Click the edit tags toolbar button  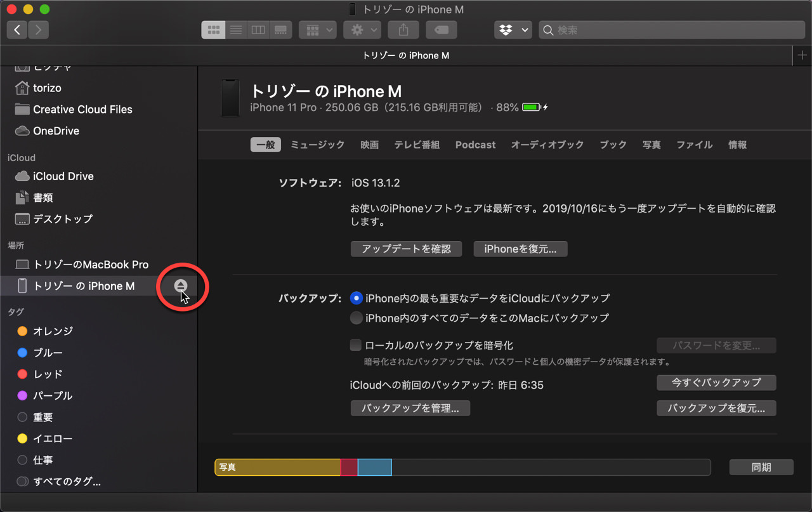(442, 30)
